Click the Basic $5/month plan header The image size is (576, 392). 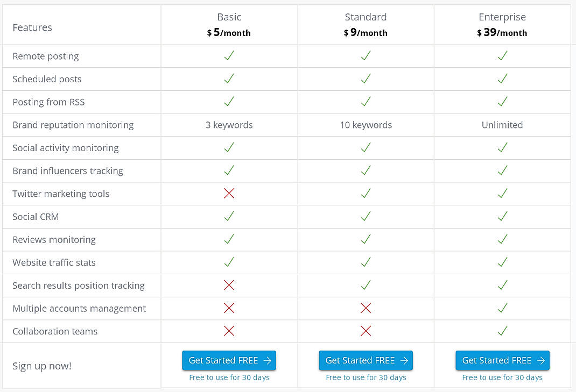tap(229, 25)
